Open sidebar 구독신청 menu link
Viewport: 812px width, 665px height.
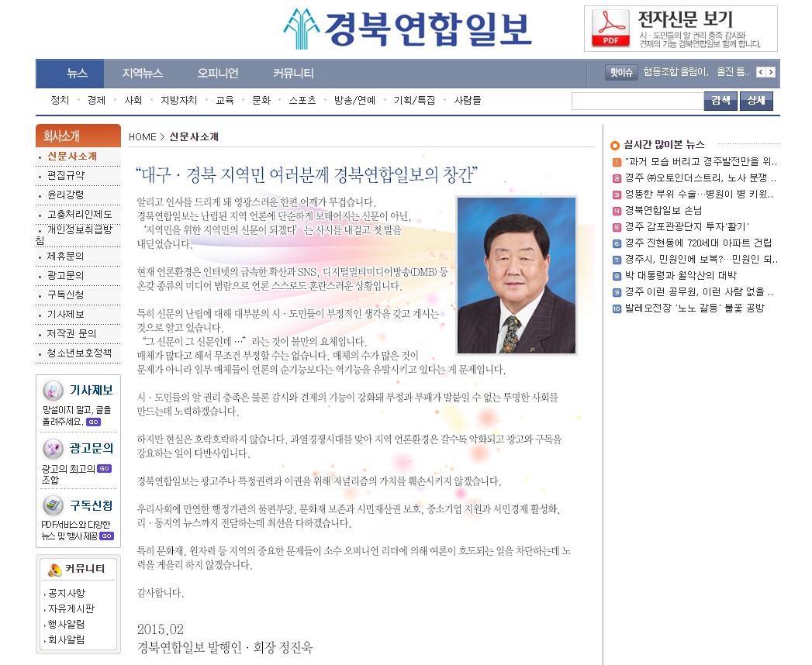pos(66,295)
